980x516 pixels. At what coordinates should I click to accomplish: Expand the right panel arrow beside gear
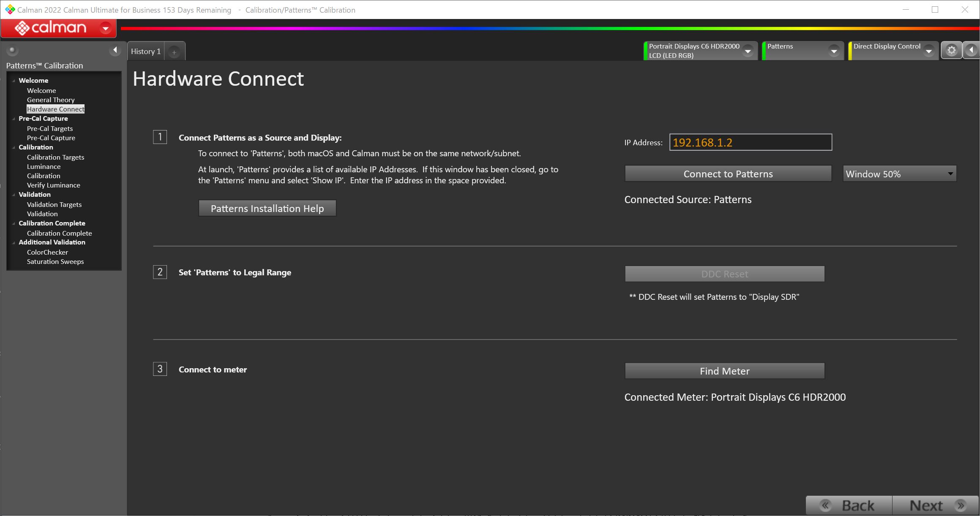coord(971,51)
